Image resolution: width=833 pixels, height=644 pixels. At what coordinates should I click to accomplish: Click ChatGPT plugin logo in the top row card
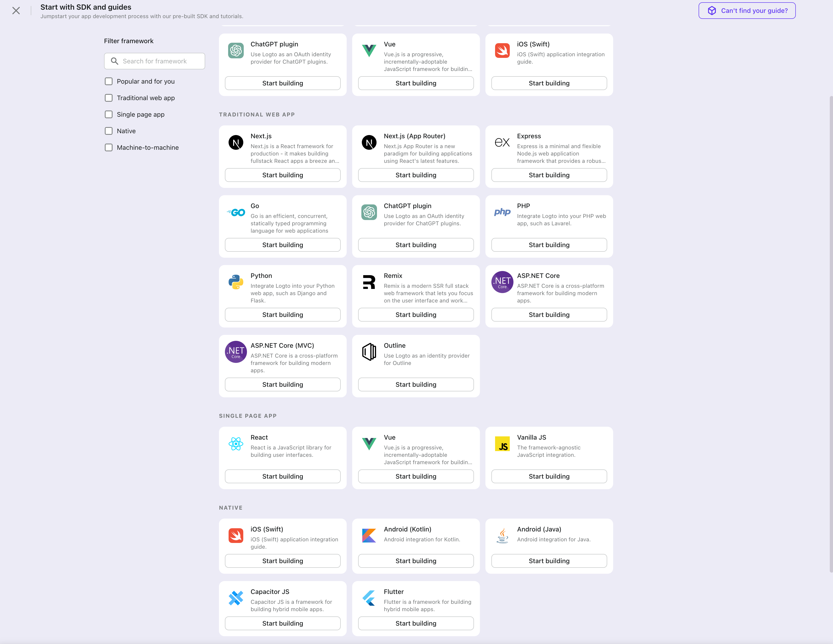[x=236, y=51]
